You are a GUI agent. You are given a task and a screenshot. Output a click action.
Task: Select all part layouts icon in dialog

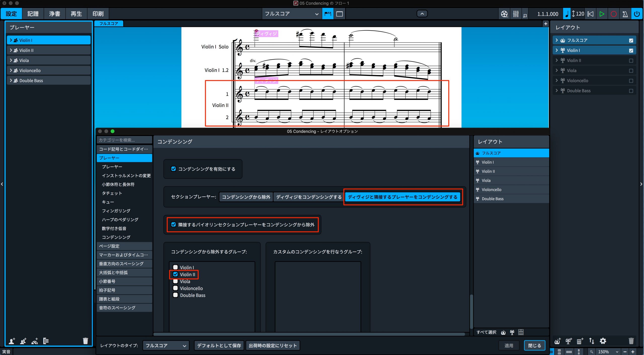(x=512, y=332)
